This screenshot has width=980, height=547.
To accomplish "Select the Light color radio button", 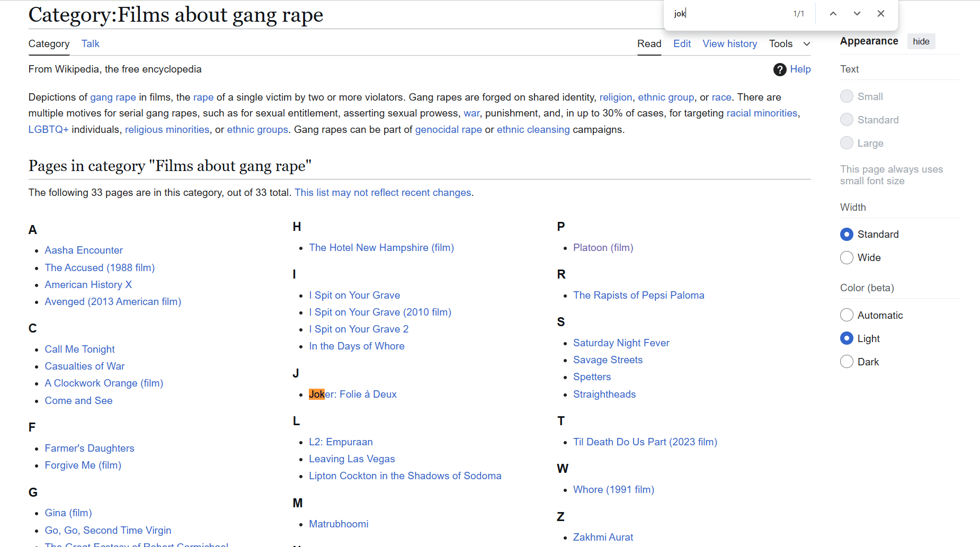I will click(847, 338).
